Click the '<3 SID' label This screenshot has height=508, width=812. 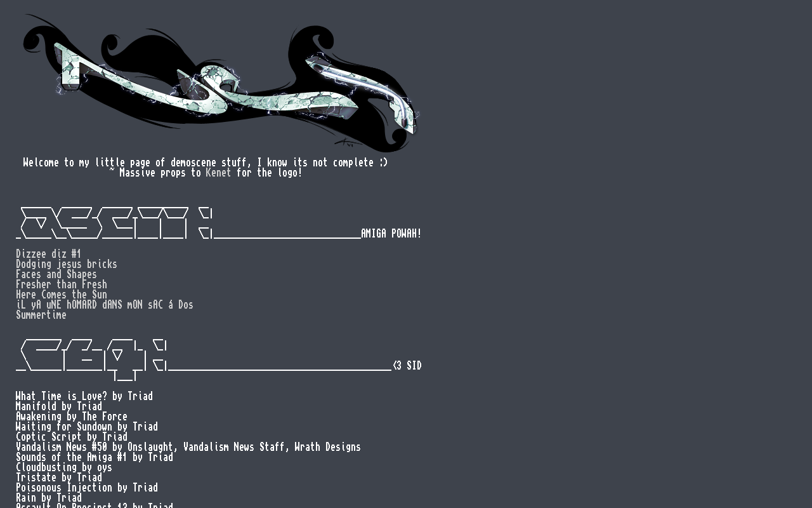pyautogui.click(x=407, y=366)
